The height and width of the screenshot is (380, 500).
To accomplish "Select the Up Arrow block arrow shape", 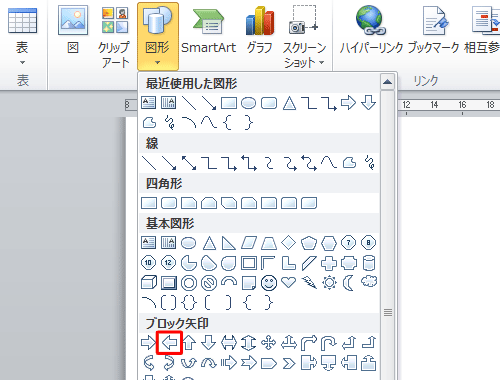I will (189, 343).
